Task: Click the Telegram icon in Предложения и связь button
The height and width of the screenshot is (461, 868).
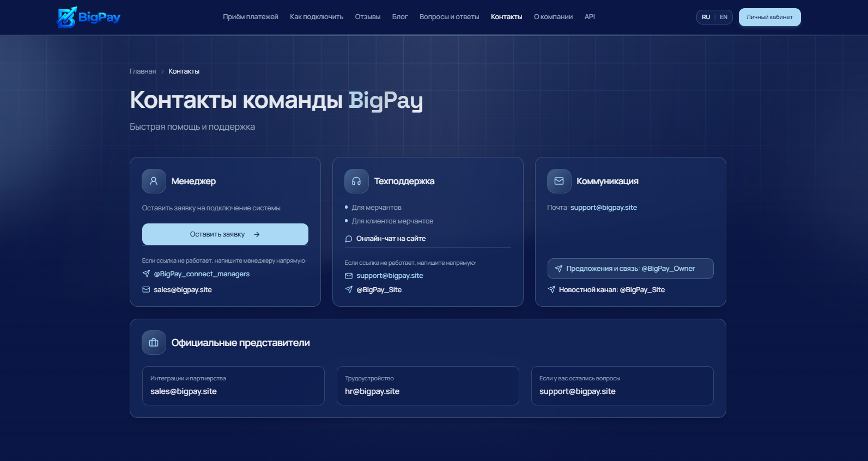Action: (559, 269)
